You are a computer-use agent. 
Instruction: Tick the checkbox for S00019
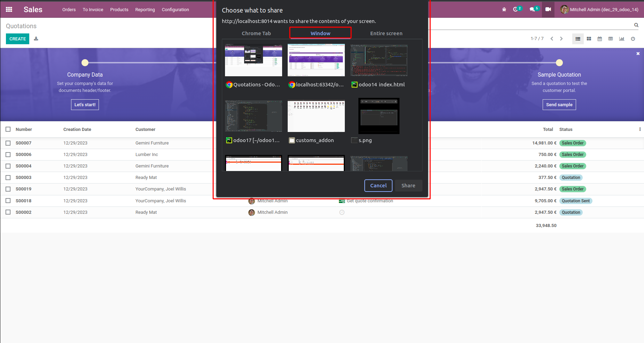(8, 189)
